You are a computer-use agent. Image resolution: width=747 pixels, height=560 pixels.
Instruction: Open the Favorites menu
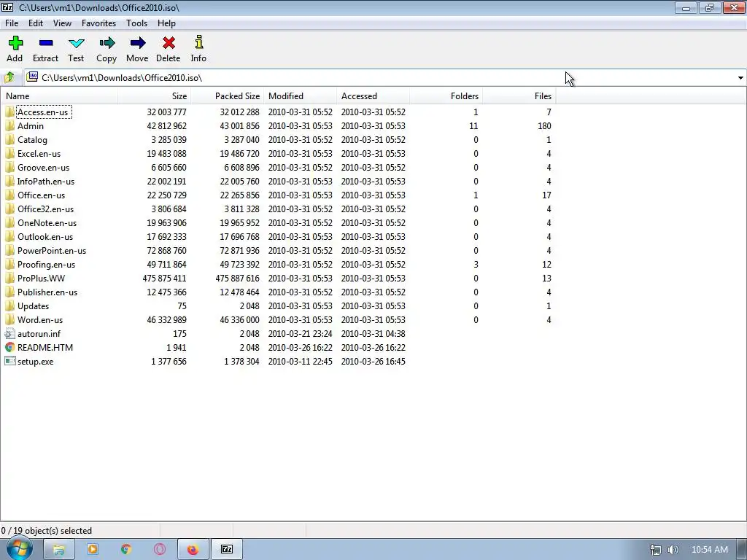[x=98, y=23]
